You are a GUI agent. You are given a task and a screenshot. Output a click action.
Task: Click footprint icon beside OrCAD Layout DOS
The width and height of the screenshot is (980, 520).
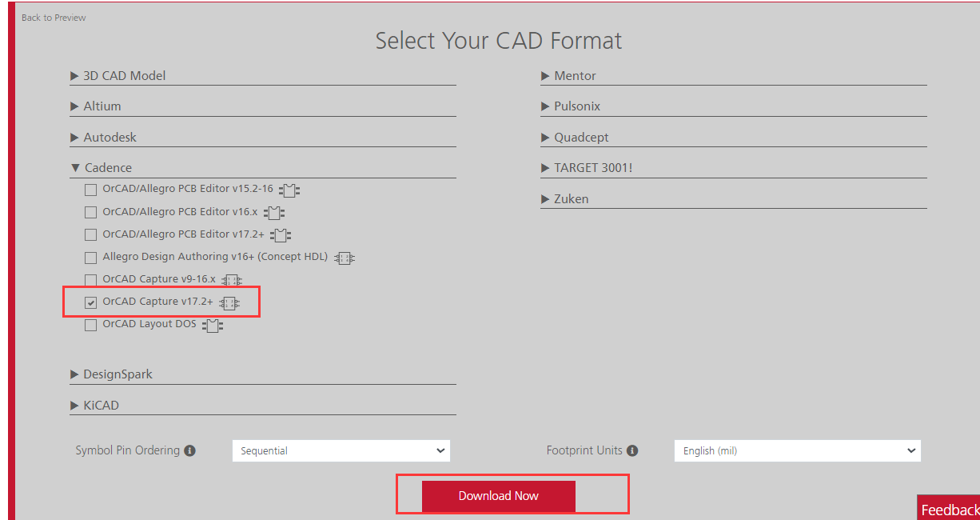pos(212,325)
